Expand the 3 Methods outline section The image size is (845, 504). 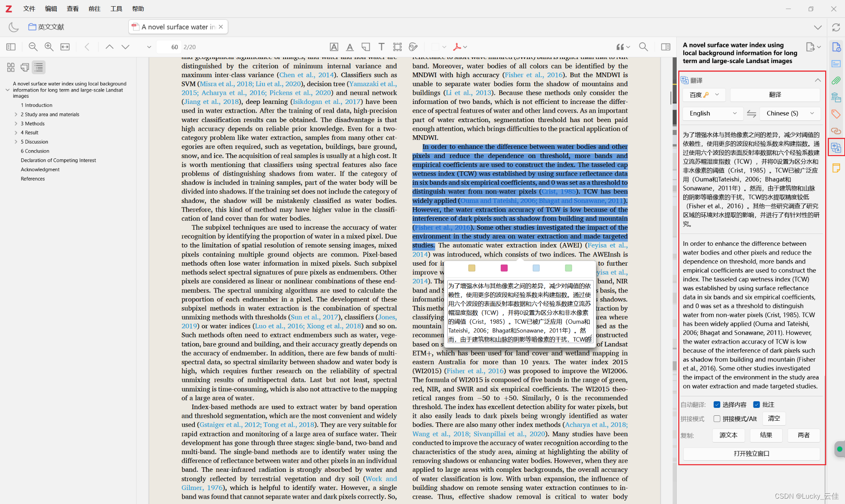16,124
